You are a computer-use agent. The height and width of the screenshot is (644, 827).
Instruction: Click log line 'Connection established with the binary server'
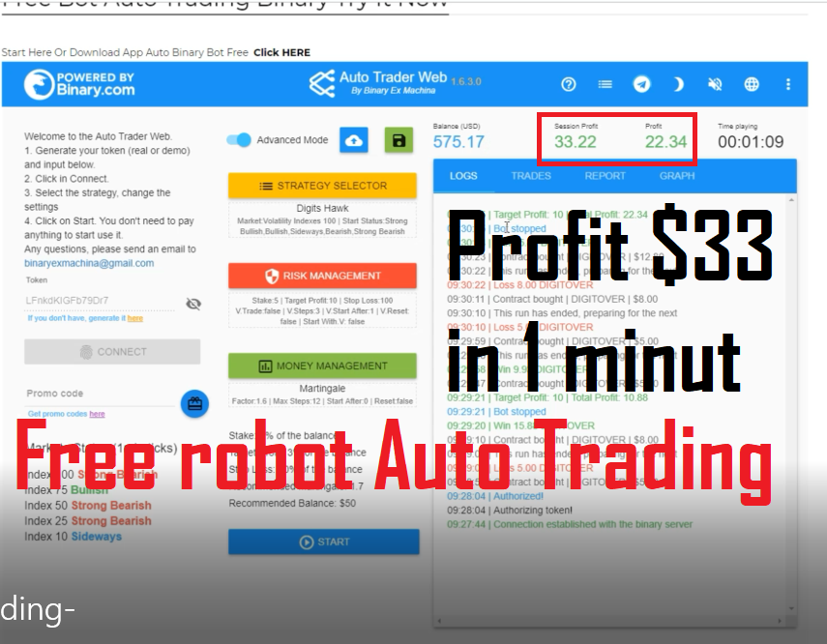[x=570, y=525]
